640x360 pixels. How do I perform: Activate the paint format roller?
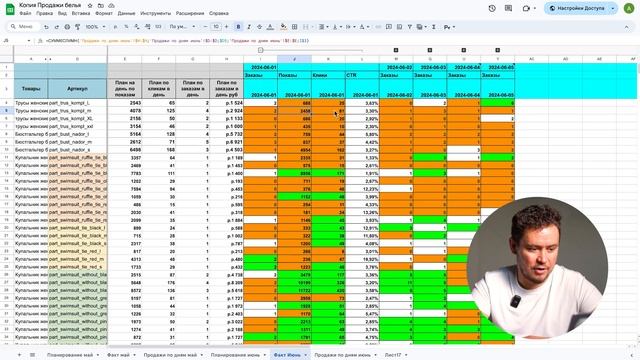77,27
